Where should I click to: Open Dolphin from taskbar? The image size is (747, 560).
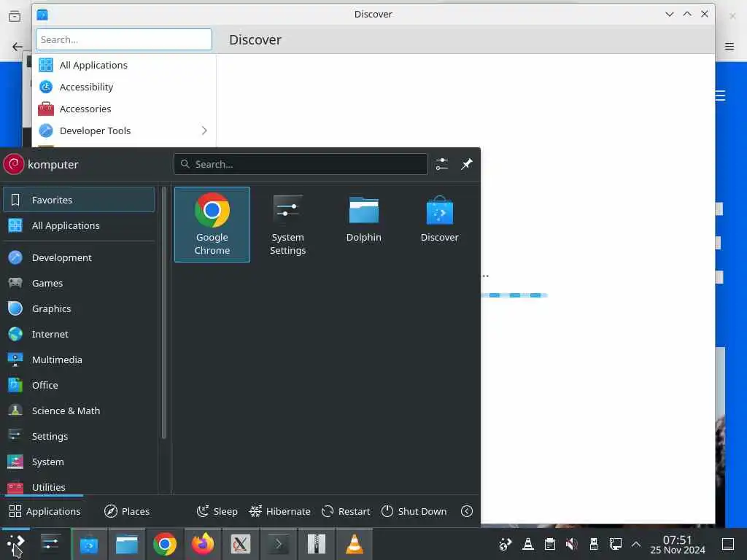[x=127, y=544]
